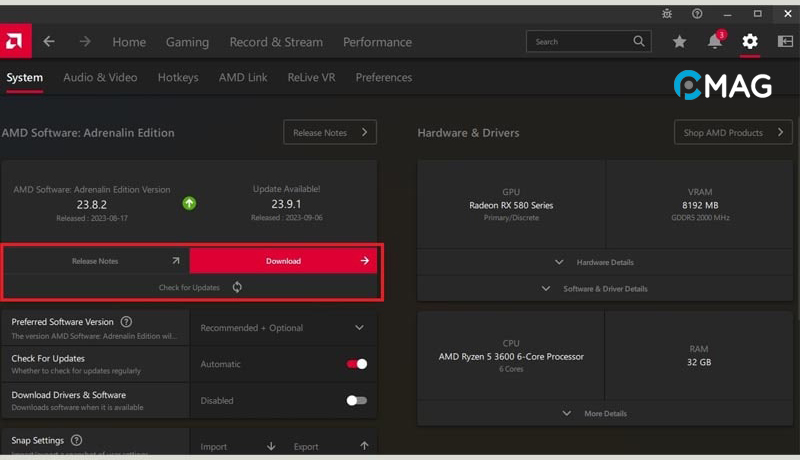Go back with the back arrow
The height and width of the screenshot is (460, 800).
49,42
